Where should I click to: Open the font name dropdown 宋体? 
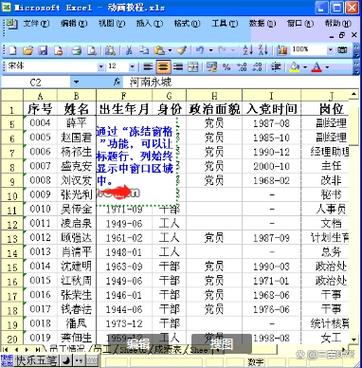101,67
